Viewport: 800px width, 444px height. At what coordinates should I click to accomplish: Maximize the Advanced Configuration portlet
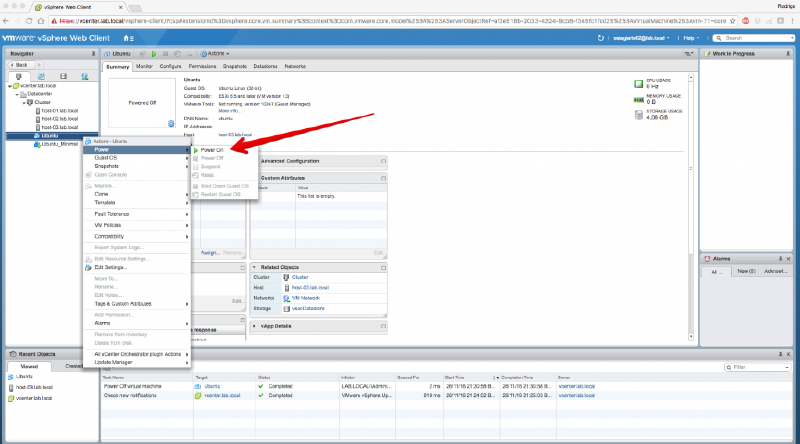coord(383,161)
